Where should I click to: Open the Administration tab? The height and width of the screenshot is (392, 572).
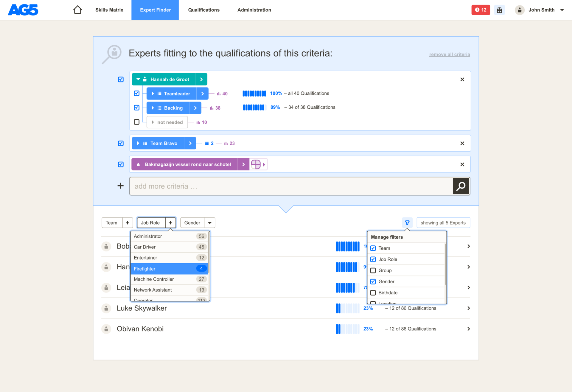(x=254, y=10)
